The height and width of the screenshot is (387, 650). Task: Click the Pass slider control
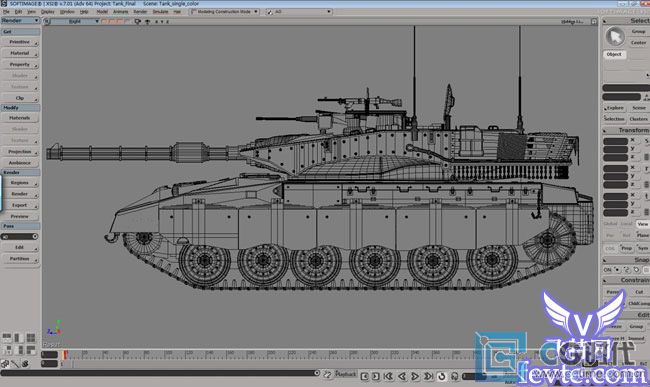pos(19,236)
